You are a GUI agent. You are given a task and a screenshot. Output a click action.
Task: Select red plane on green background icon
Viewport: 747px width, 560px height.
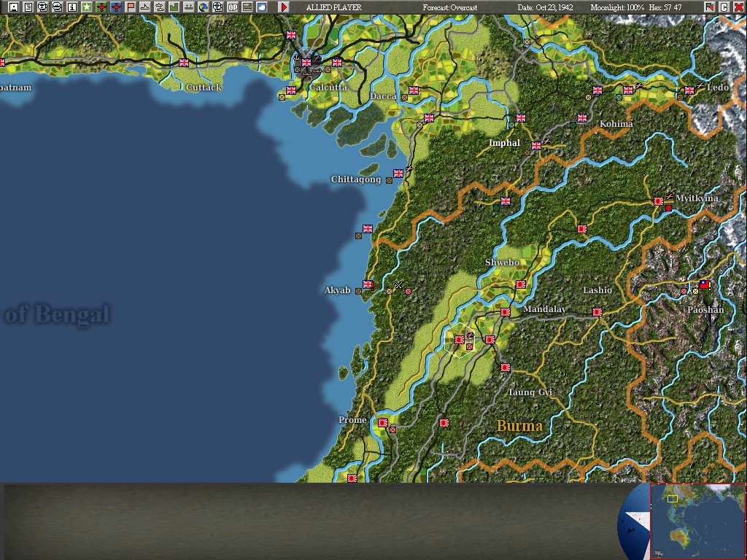coord(101,7)
